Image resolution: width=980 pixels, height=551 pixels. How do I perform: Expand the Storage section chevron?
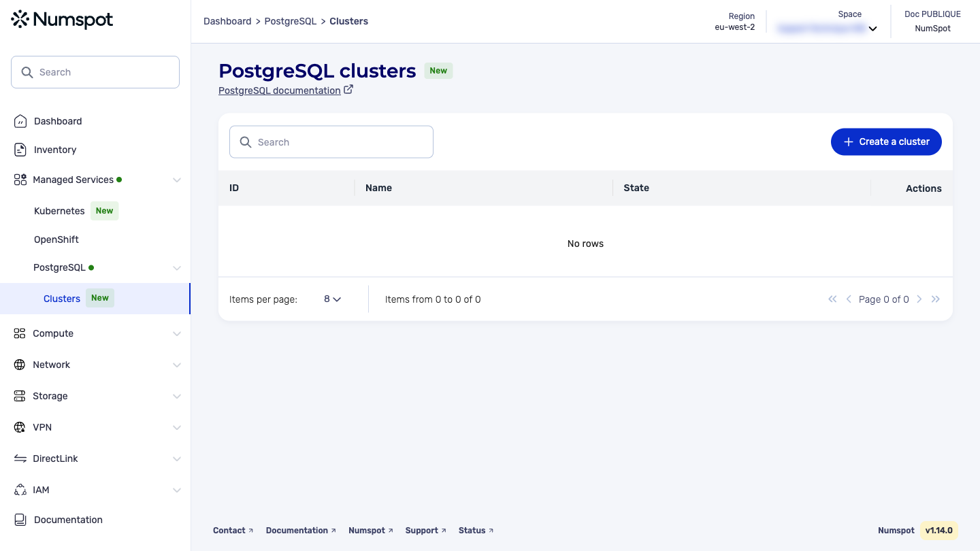coord(177,397)
